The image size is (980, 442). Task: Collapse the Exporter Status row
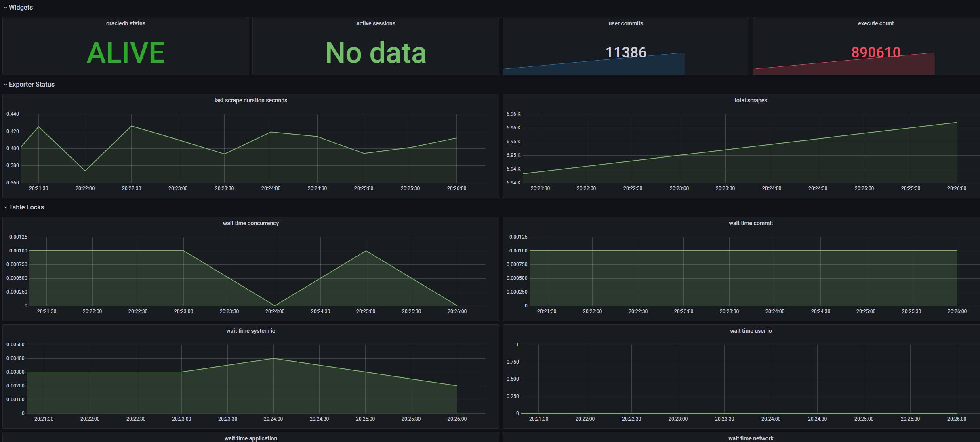[32, 85]
